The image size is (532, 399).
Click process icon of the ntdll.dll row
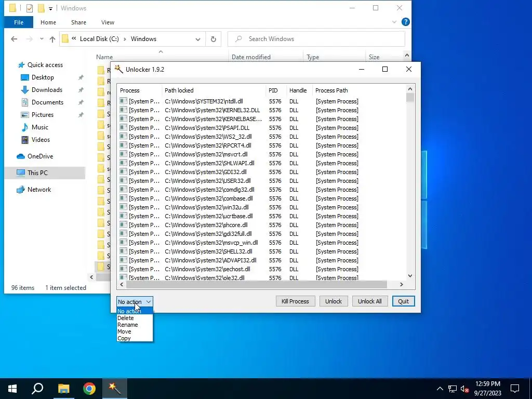point(124,101)
